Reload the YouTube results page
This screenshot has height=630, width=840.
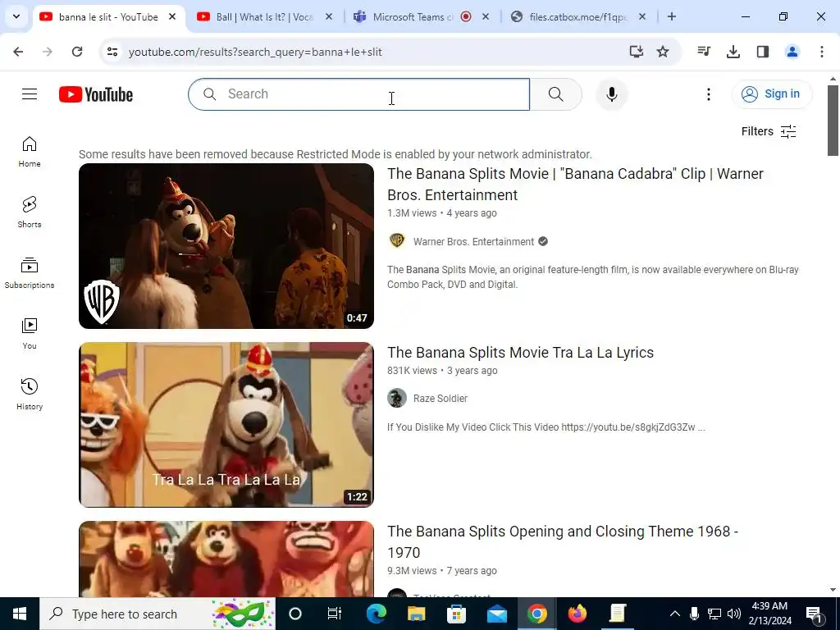[77, 52]
